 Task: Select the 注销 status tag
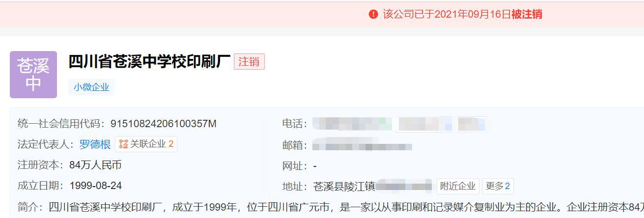coord(249,62)
